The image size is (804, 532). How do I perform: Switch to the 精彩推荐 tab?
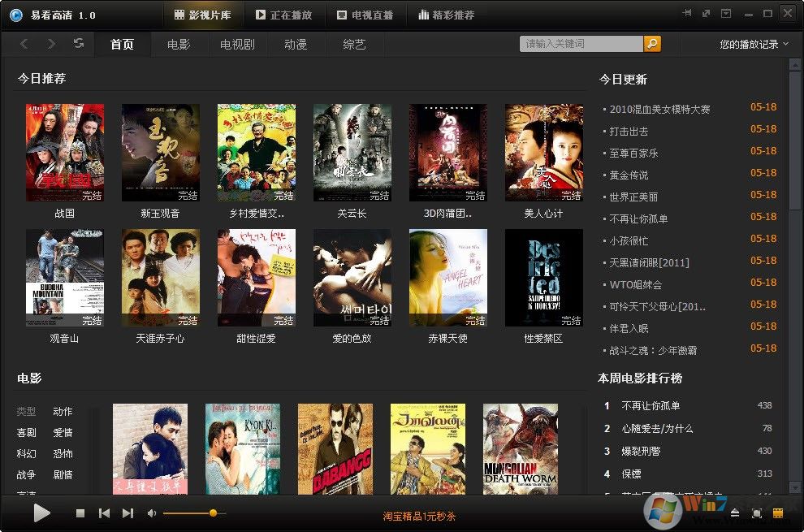tap(446, 15)
